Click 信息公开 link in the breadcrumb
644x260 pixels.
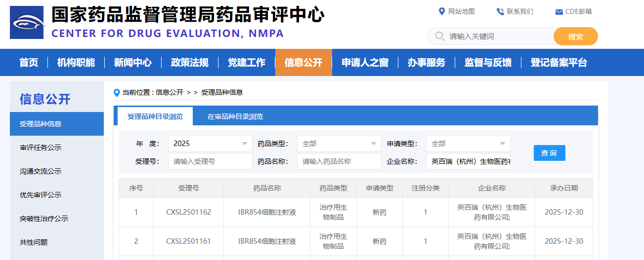pyautogui.click(x=170, y=92)
